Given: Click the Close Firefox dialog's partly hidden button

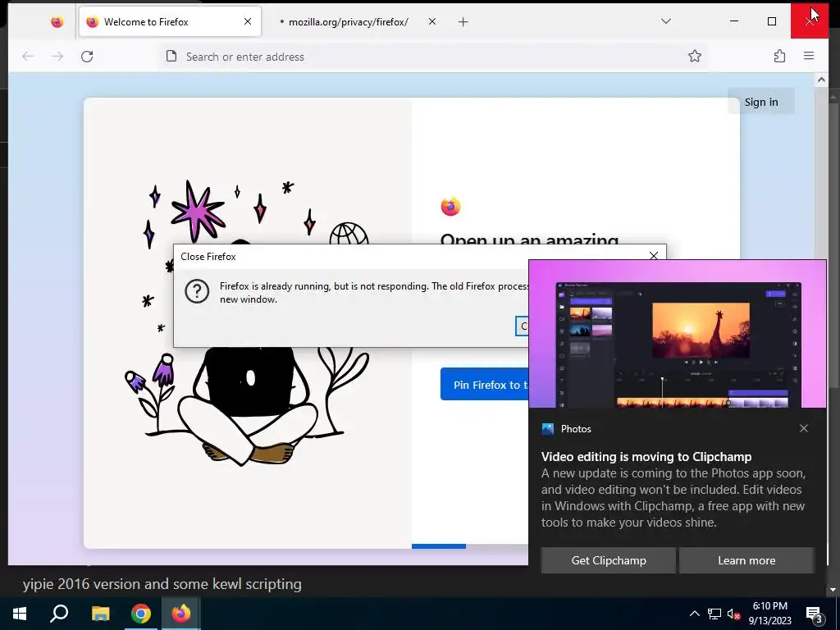Looking at the screenshot, I should (x=523, y=326).
